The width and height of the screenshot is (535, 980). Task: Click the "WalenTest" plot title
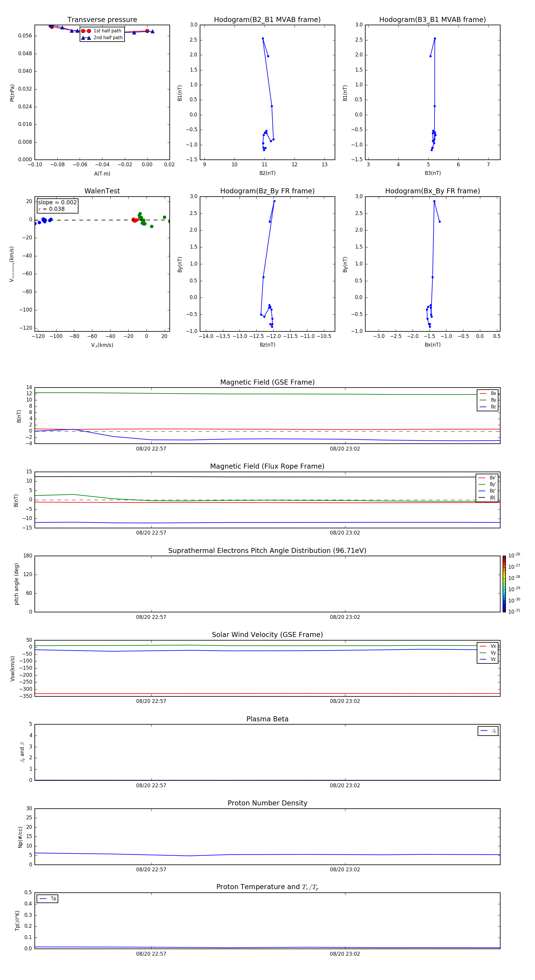tap(102, 191)
